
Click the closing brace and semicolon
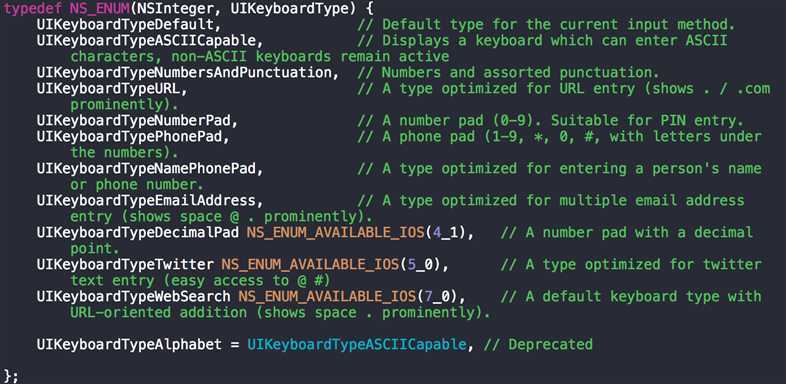click(11, 376)
